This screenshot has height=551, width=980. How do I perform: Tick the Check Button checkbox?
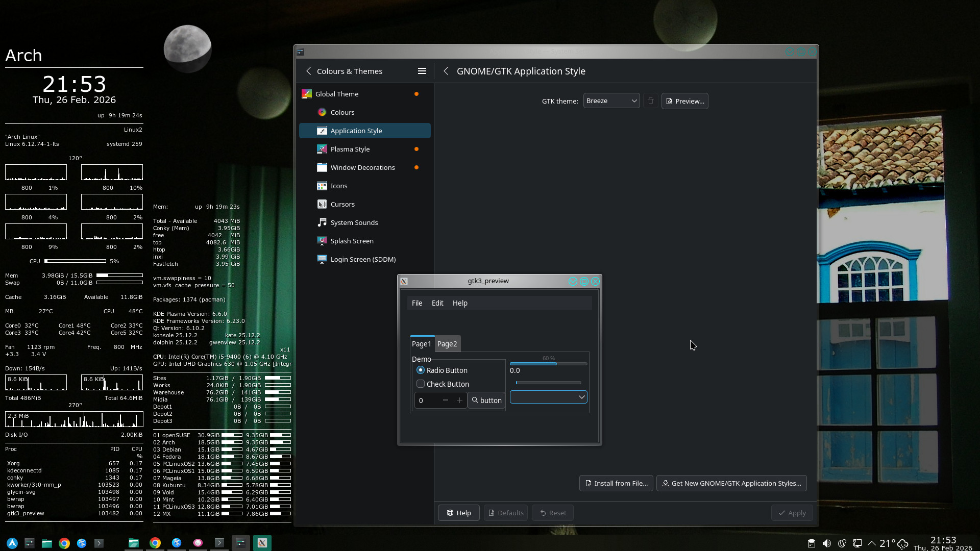point(421,384)
